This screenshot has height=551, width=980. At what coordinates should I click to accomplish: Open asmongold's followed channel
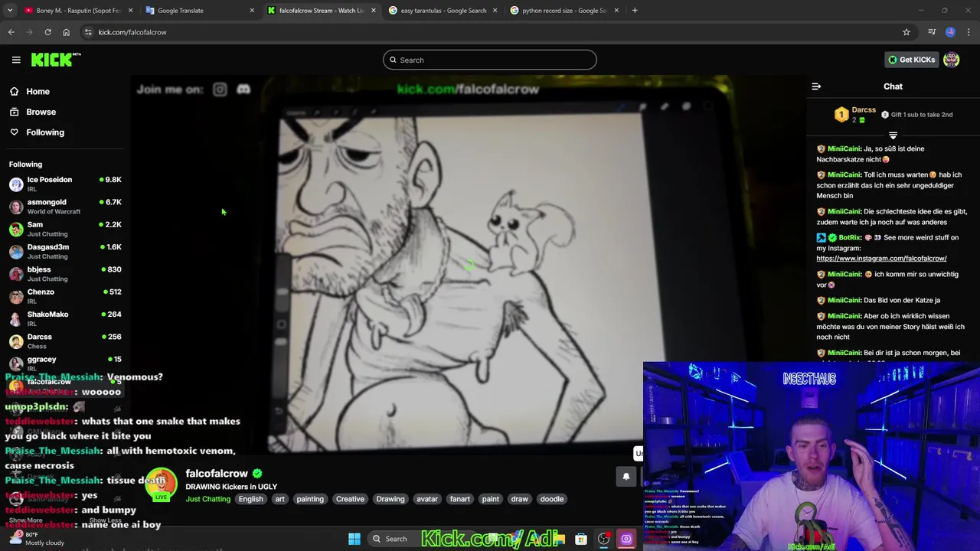tap(65, 206)
